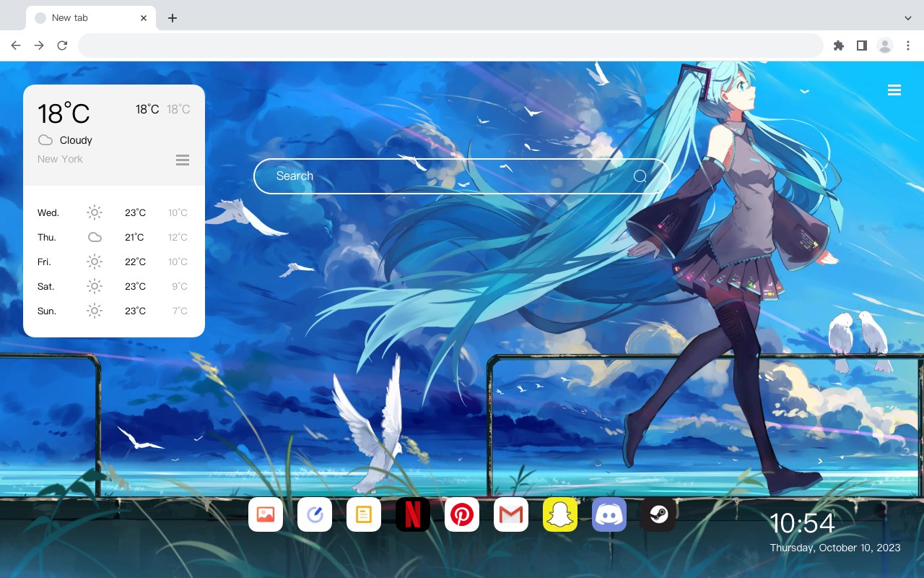Click into the Search input field
Screen dimensions: 924x578
pos(462,176)
